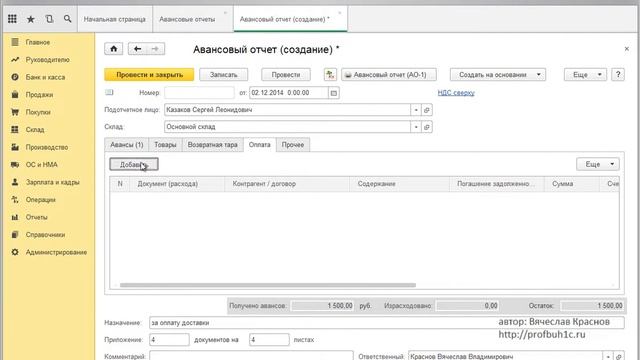The height and width of the screenshot is (360, 640).
Task: Expand Создать на основании dropdown
Action: coord(498,75)
